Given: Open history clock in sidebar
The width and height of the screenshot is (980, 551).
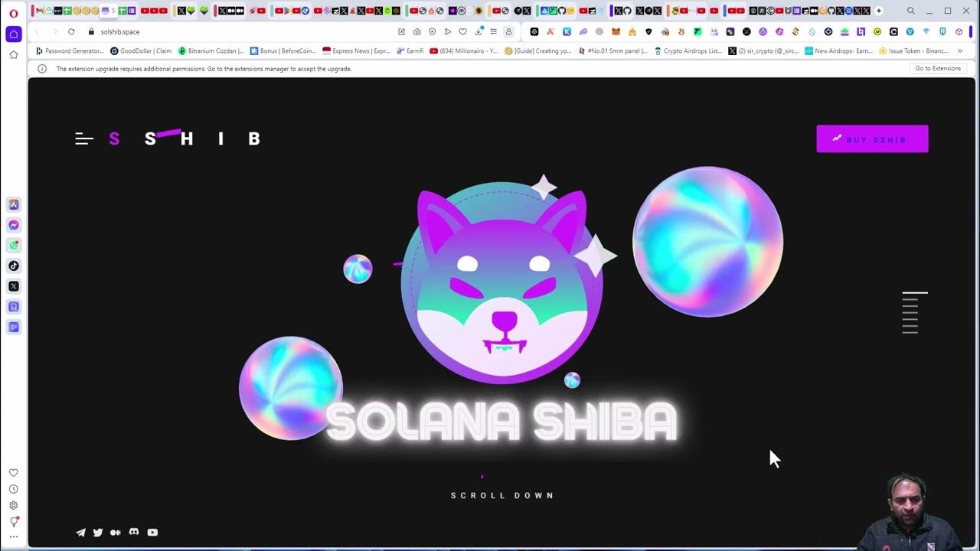Looking at the screenshot, I should point(14,489).
